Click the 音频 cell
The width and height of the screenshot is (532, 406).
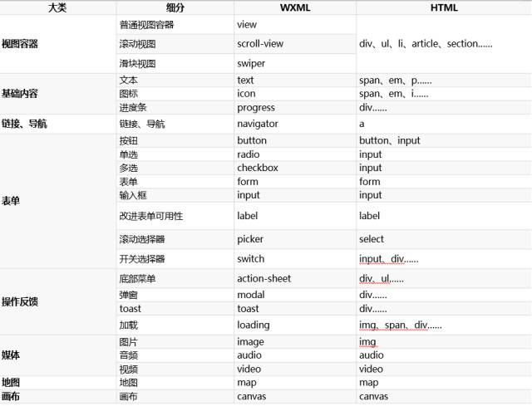pyautogui.click(x=175, y=355)
